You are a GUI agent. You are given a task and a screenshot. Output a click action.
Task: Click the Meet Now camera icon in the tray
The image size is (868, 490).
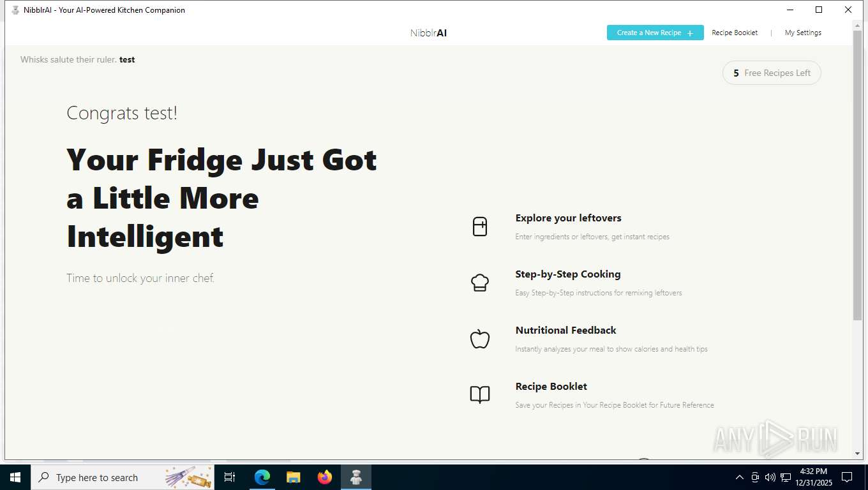click(x=755, y=477)
